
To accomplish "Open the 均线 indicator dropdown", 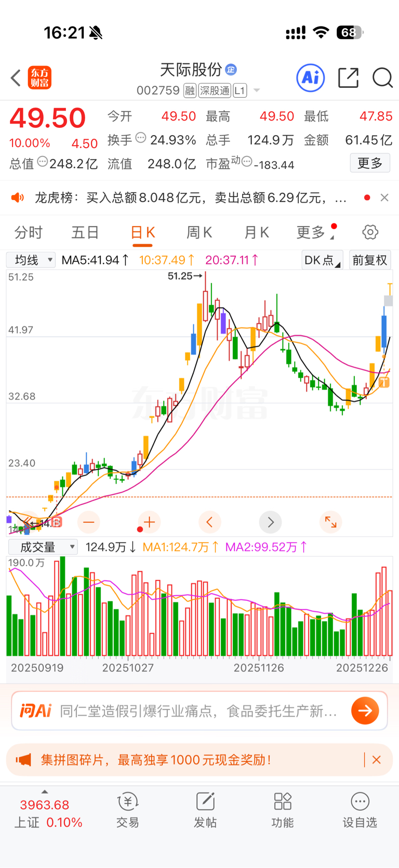I will point(31,260).
